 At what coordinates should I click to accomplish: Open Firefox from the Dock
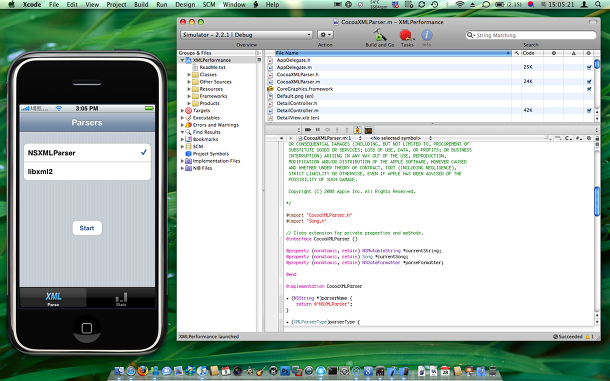pyautogui.click(x=142, y=371)
